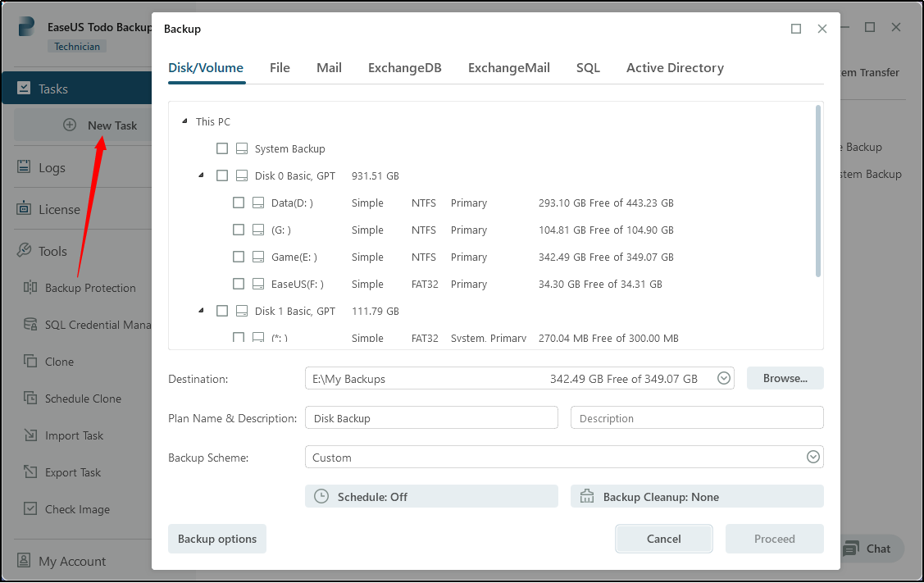Viewport: 924px width, 583px height.
Task: Collapse the Disk 0 Basic, GPT tree
Action: (201, 175)
